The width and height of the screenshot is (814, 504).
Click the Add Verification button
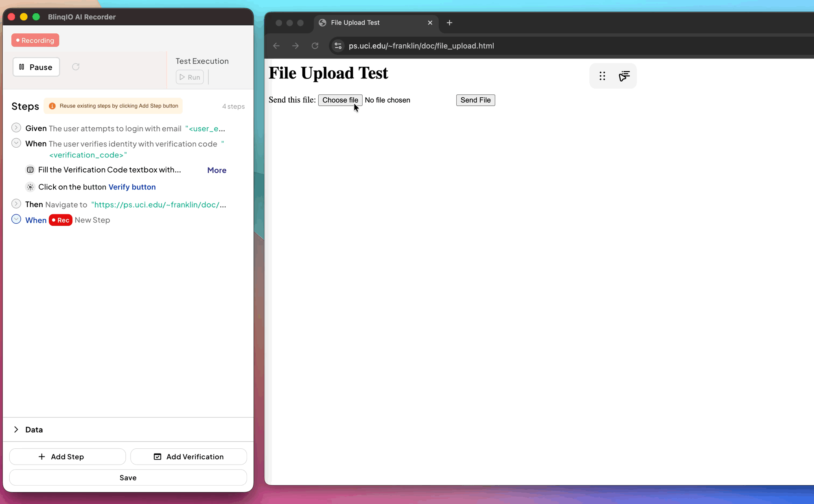pyautogui.click(x=188, y=456)
